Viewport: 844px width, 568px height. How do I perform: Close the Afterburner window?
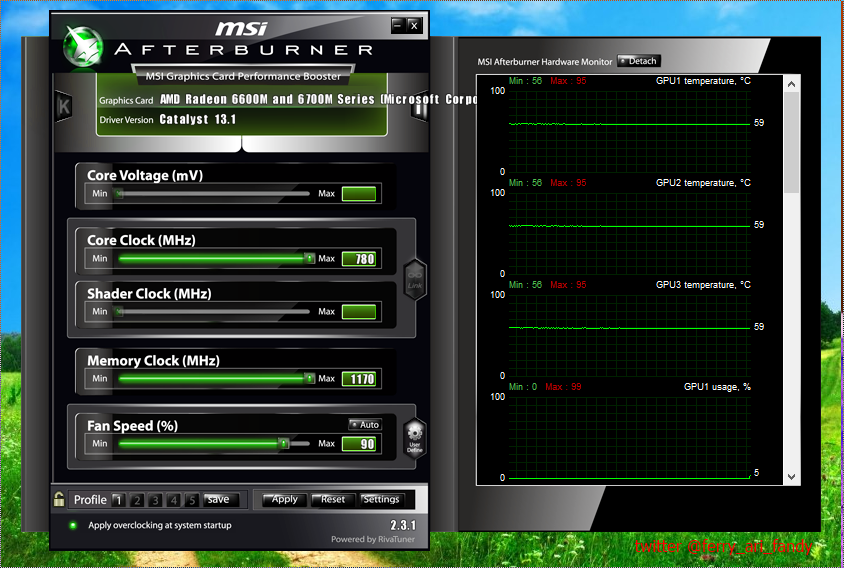(413, 25)
